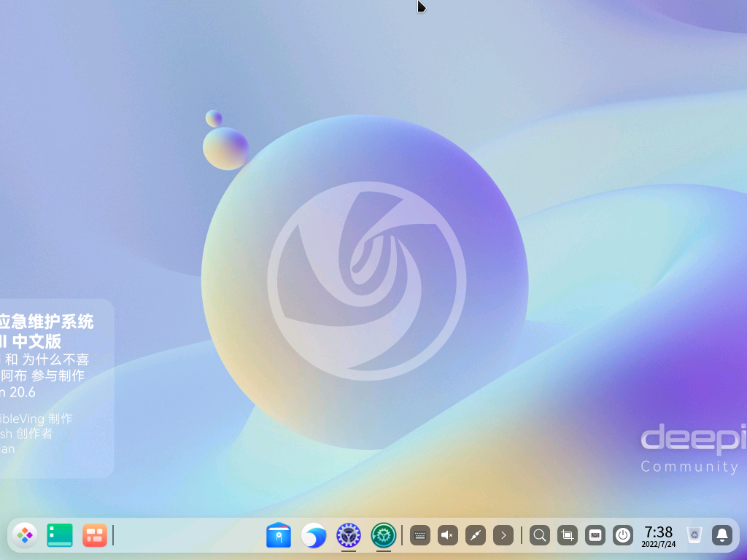
Task: Open keyboard layout icon beside power button
Action: [x=595, y=535]
